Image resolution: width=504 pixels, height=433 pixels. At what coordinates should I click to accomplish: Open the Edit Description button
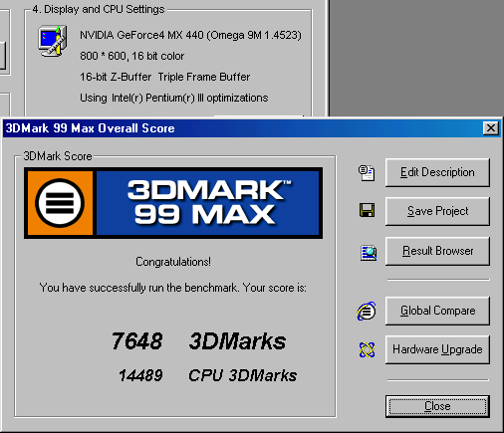point(437,172)
